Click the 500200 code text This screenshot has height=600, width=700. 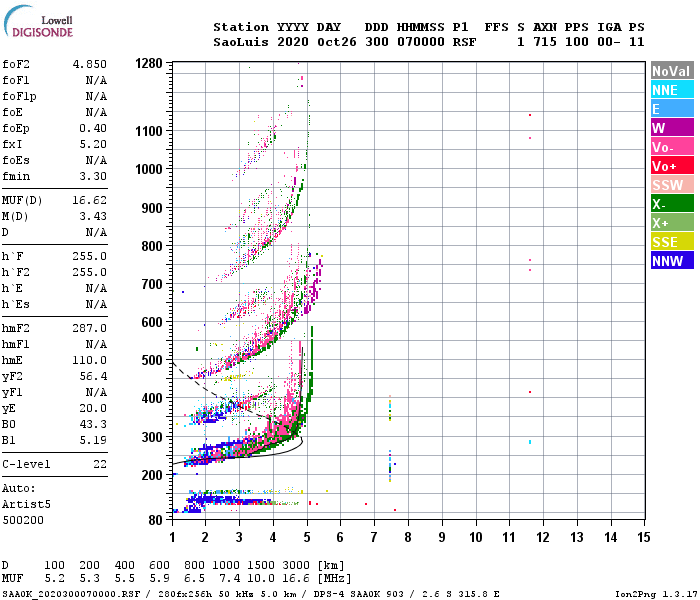pyautogui.click(x=23, y=521)
